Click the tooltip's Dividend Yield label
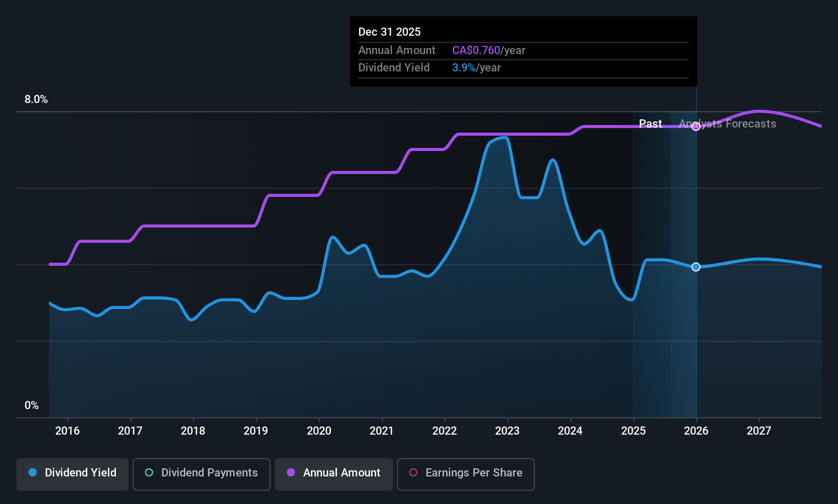 pyautogui.click(x=394, y=67)
